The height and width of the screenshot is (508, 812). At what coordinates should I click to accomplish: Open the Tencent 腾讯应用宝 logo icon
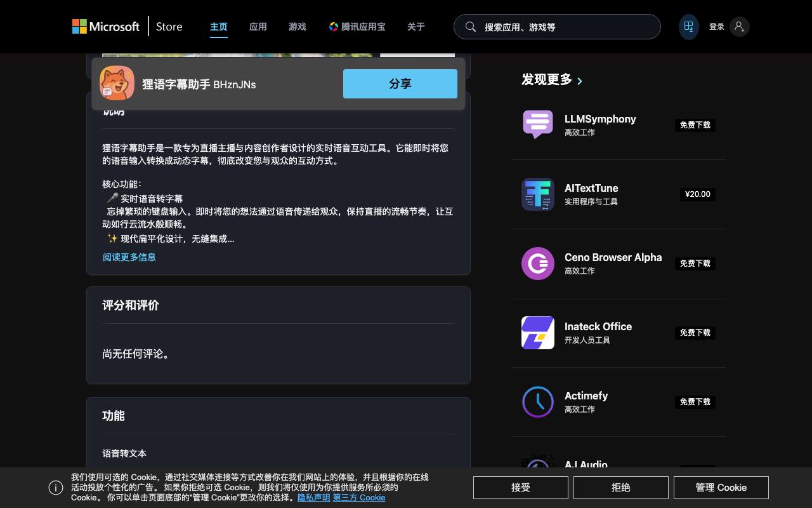(333, 27)
